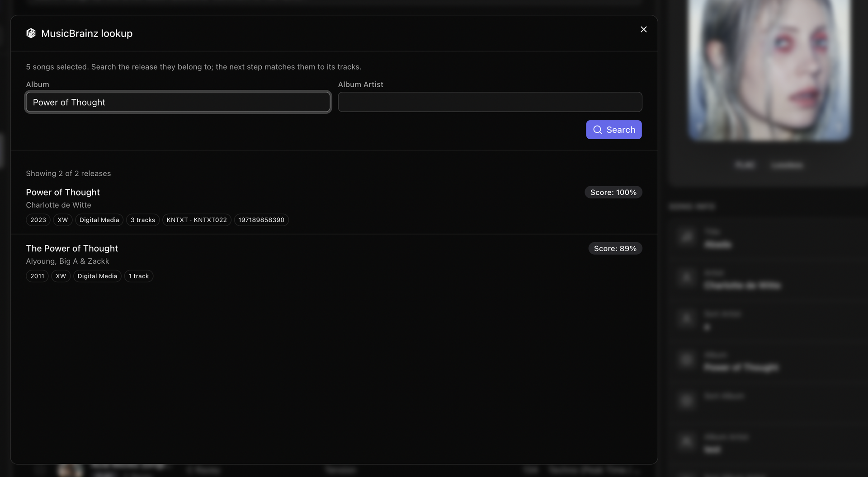The width and height of the screenshot is (868, 477).
Task: Click the Score: 100% badge
Action: (613, 192)
